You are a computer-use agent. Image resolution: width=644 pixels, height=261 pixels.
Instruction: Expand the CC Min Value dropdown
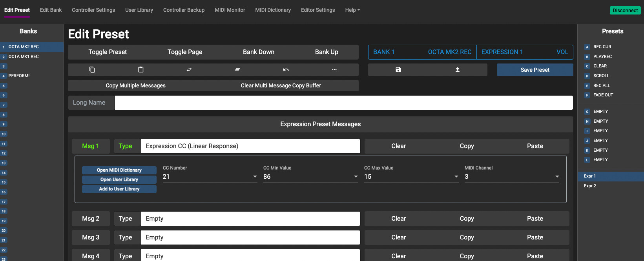310,177
